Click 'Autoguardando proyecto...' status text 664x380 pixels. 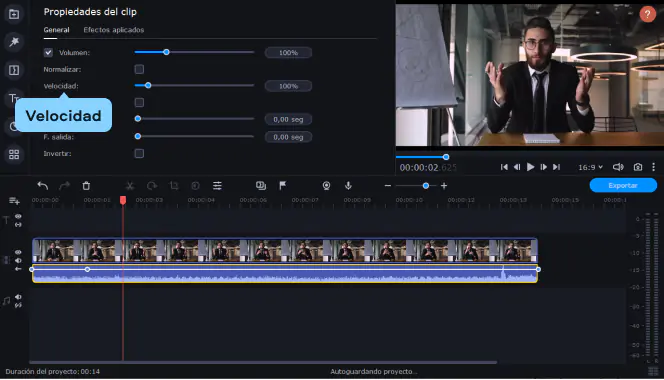tap(374, 372)
